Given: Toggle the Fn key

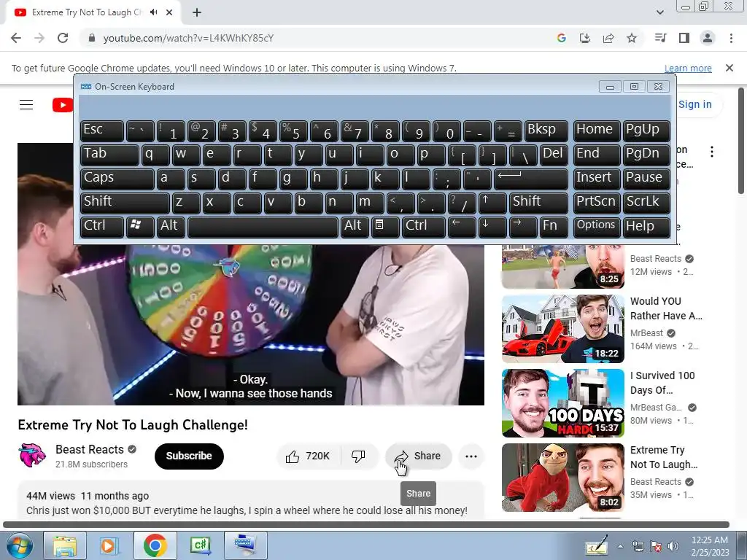Looking at the screenshot, I should (x=554, y=227).
